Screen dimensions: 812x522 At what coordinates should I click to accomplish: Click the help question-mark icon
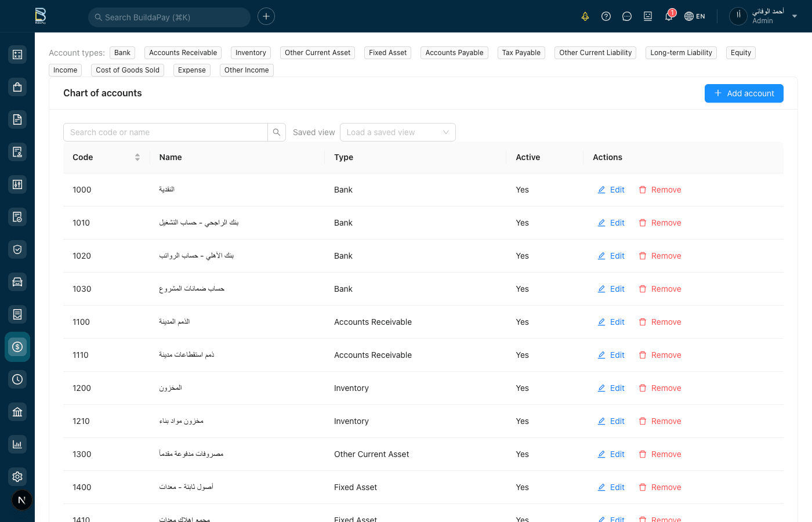coord(606,16)
